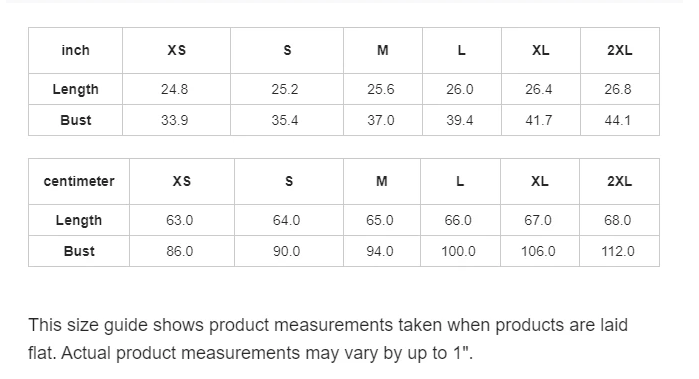This screenshot has height=379, width=699.
Task: Select the M header in centimeter table
Action: coord(382,181)
